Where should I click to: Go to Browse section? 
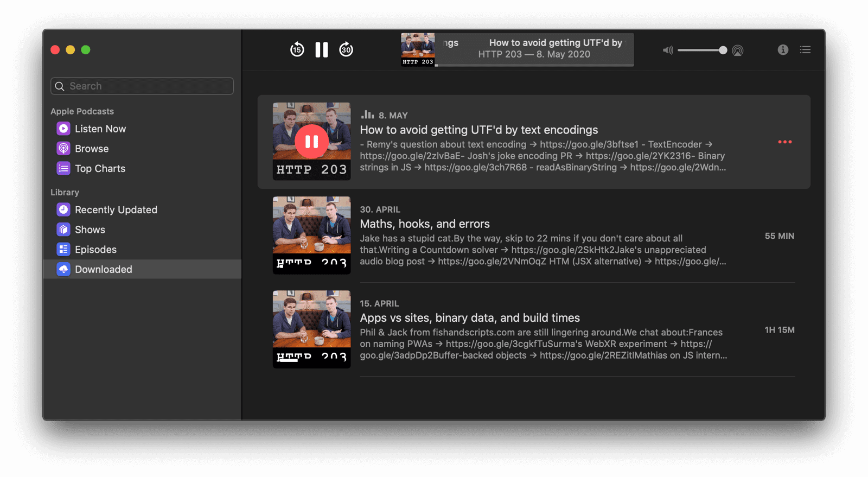(x=92, y=149)
